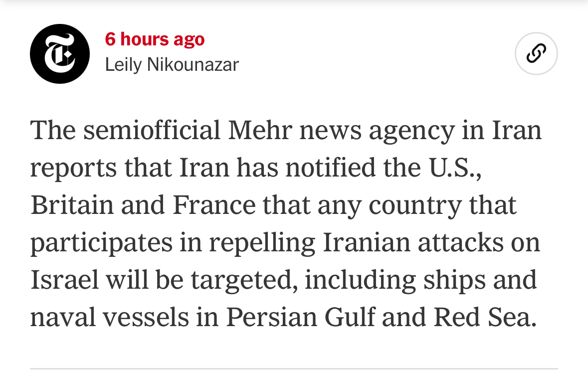Screen dimensions: 588x374
Task: Click the word "naval" in the last line
Action: (x=63, y=317)
